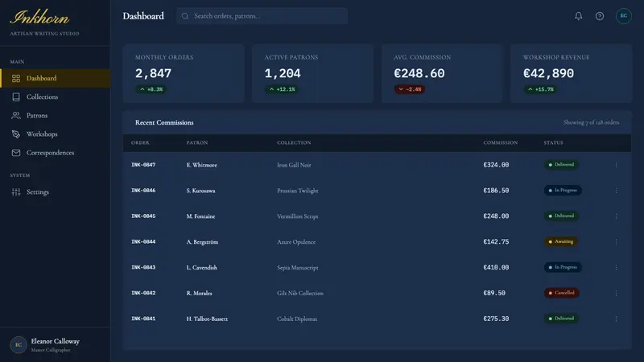The image size is (644, 362).
Task: Sort by the ORDER column header
Action: point(140,143)
